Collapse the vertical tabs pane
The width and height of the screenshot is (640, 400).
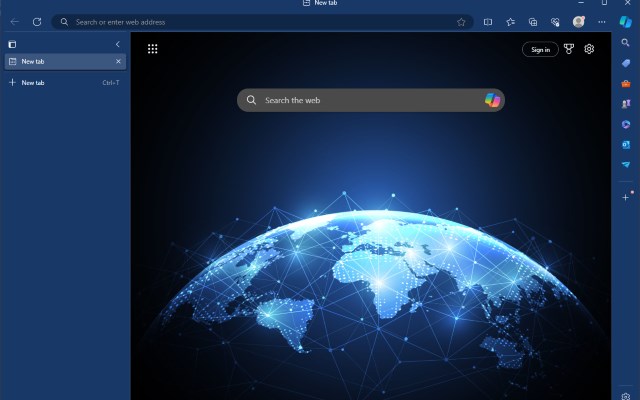coord(118,44)
